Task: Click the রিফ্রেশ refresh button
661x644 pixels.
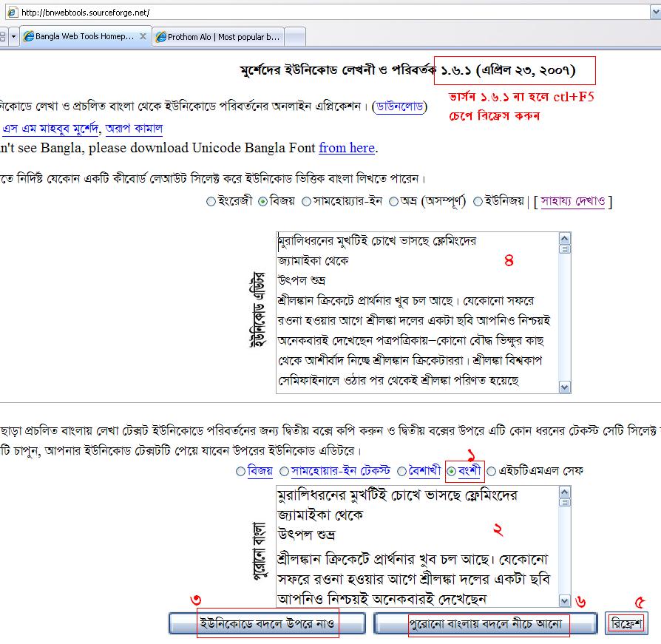Action: [x=626, y=623]
